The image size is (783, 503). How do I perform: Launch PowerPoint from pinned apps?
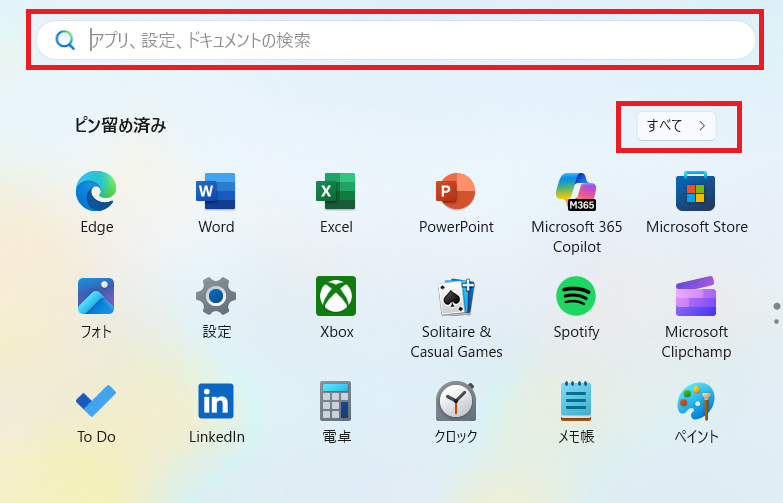click(456, 191)
